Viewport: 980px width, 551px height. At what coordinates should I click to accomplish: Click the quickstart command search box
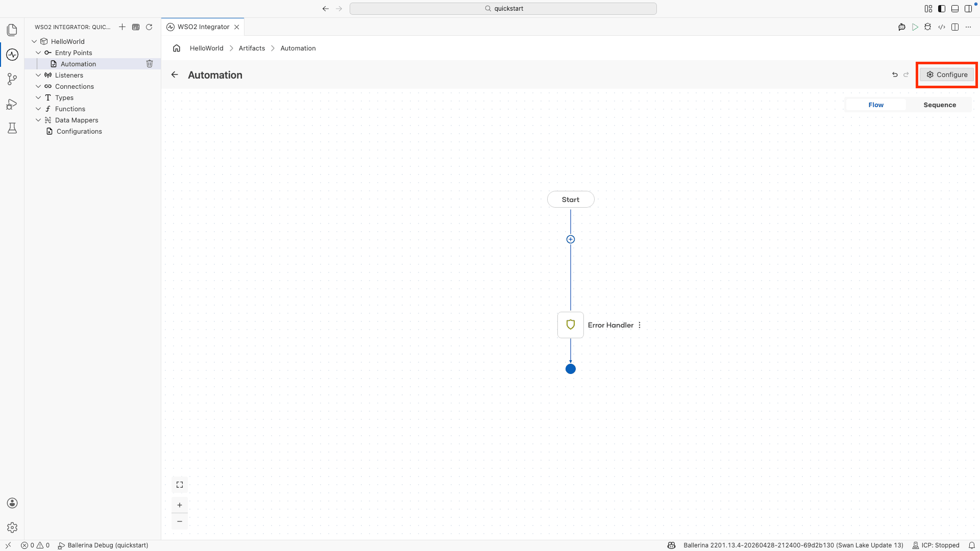(x=503, y=9)
